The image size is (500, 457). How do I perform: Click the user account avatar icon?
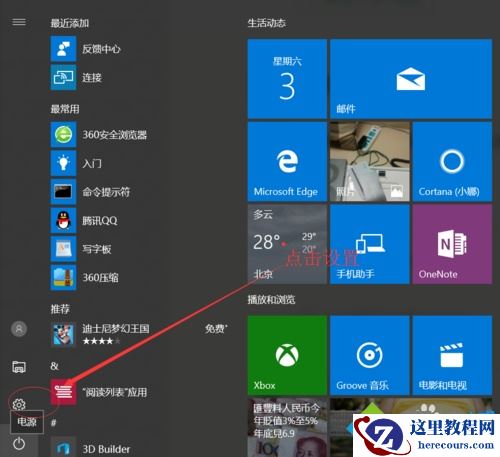pyautogui.click(x=19, y=329)
